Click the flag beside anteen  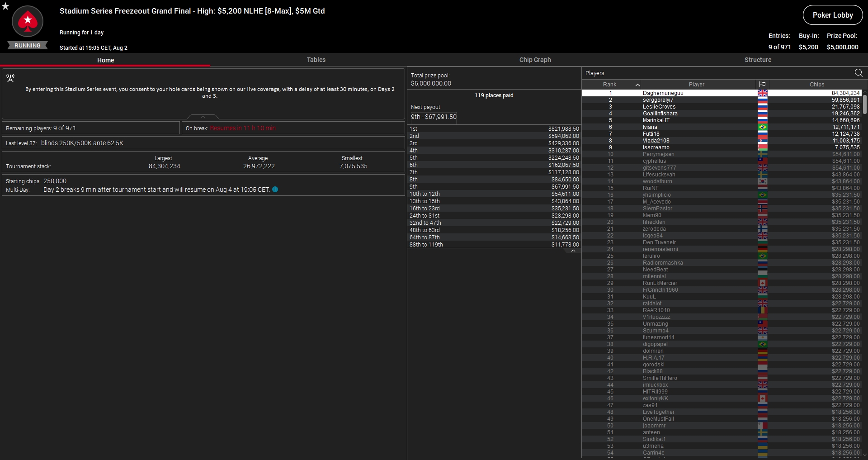click(763, 432)
